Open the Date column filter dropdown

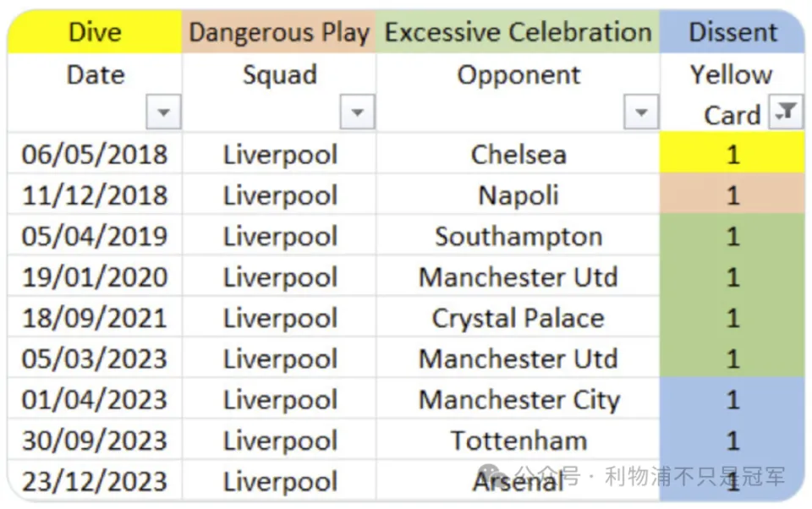click(163, 112)
